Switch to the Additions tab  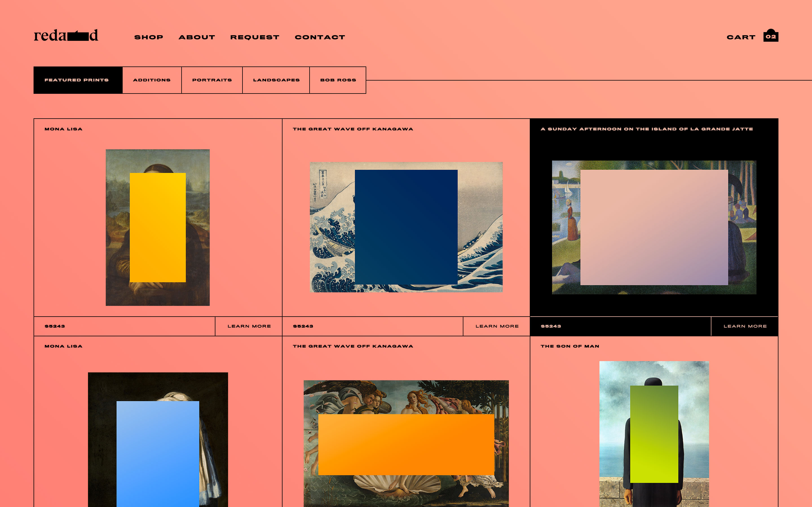pyautogui.click(x=152, y=80)
